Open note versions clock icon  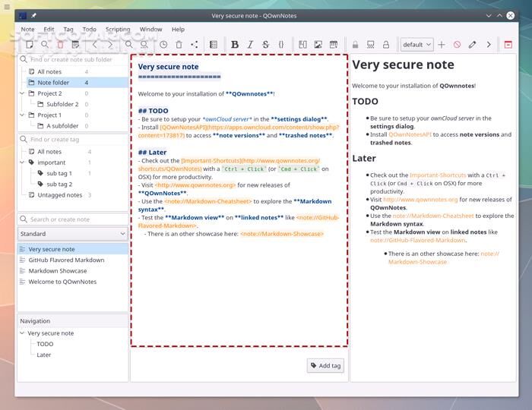[163, 44]
